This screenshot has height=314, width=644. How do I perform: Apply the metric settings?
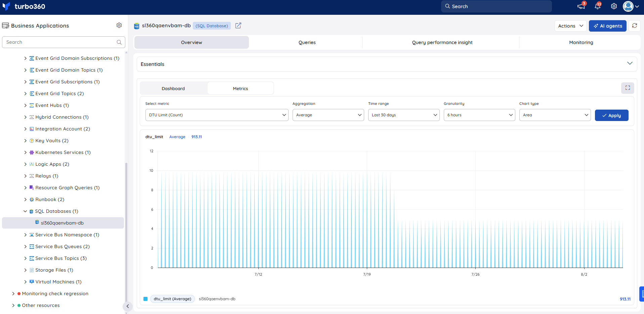(611, 115)
